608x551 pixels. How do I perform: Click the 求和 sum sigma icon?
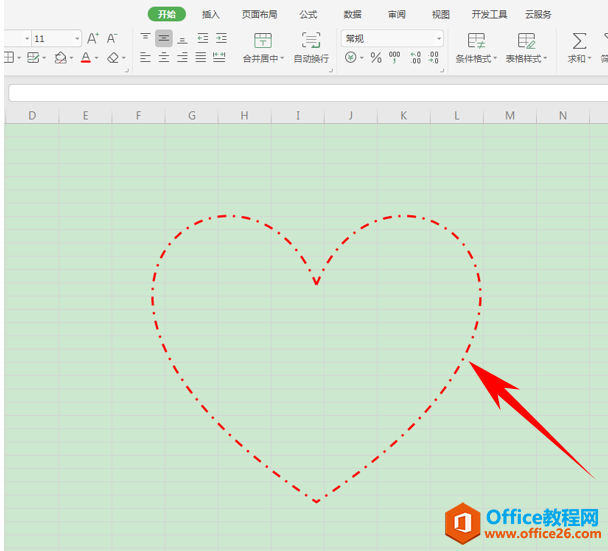pos(579,41)
